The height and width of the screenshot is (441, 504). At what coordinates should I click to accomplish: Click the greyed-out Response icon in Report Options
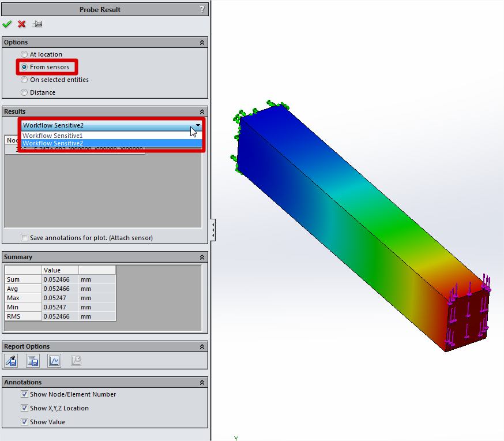click(x=76, y=361)
